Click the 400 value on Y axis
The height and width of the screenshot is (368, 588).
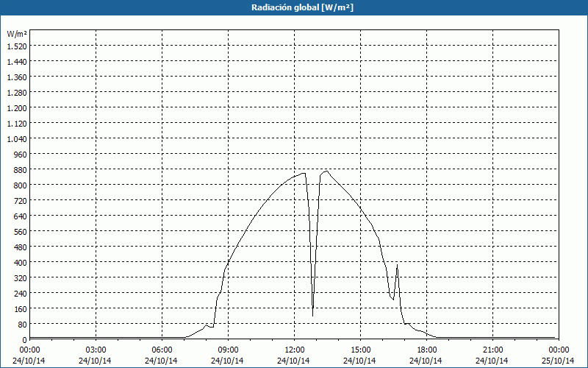tap(21, 263)
